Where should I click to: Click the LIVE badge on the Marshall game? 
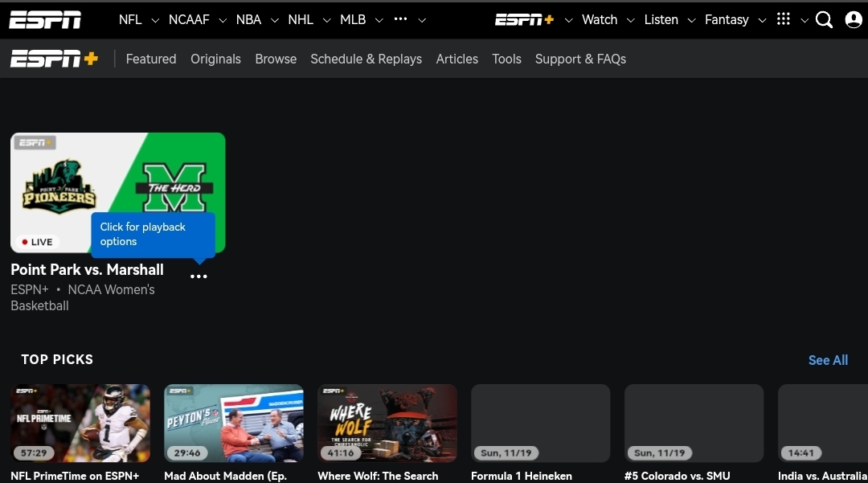tap(37, 242)
